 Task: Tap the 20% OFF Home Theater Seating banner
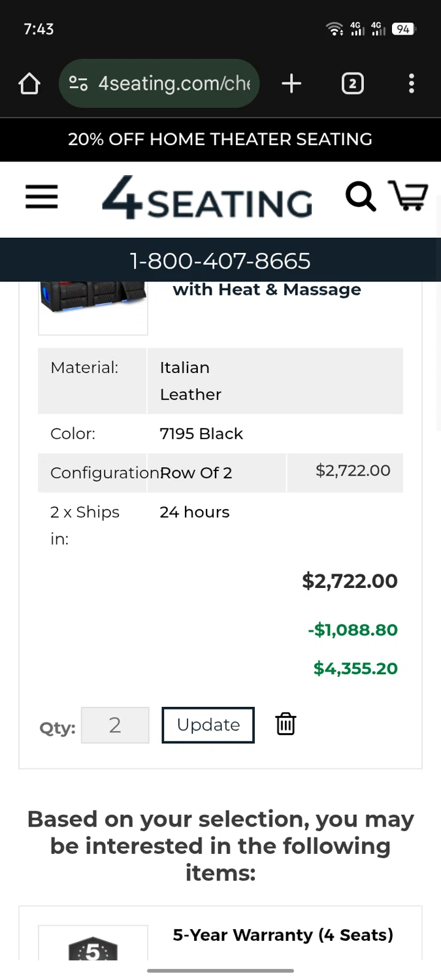pos(220,139)
